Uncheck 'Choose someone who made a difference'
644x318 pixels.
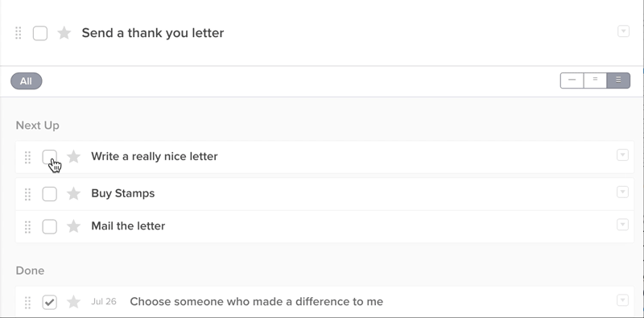pyautogui.click(x=50, y=303)
